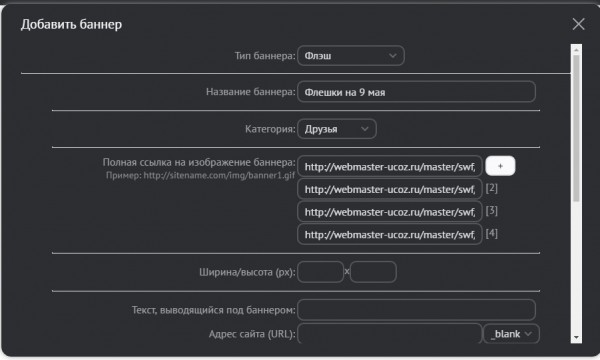Click the banner URL field marked [3]
This screenshot has width=600, height=360.
click(390, 212)
